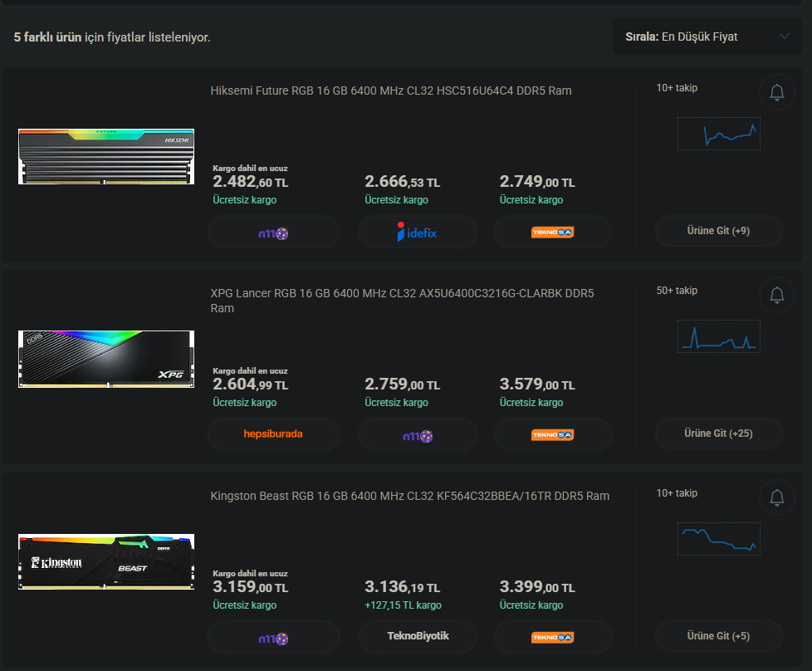
Task: Click the +127,15 TL kargo text
Action: [x=403, y=605]
